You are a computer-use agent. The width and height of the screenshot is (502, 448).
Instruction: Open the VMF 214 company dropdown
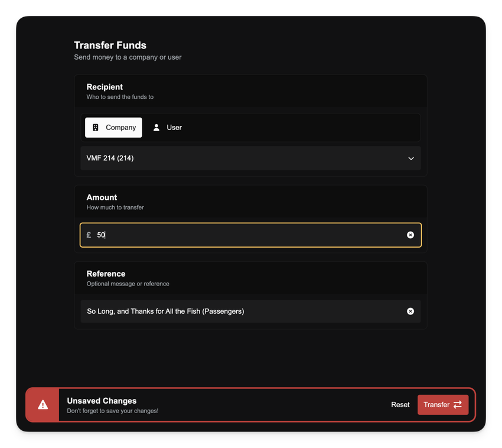[x=250, y=158]
